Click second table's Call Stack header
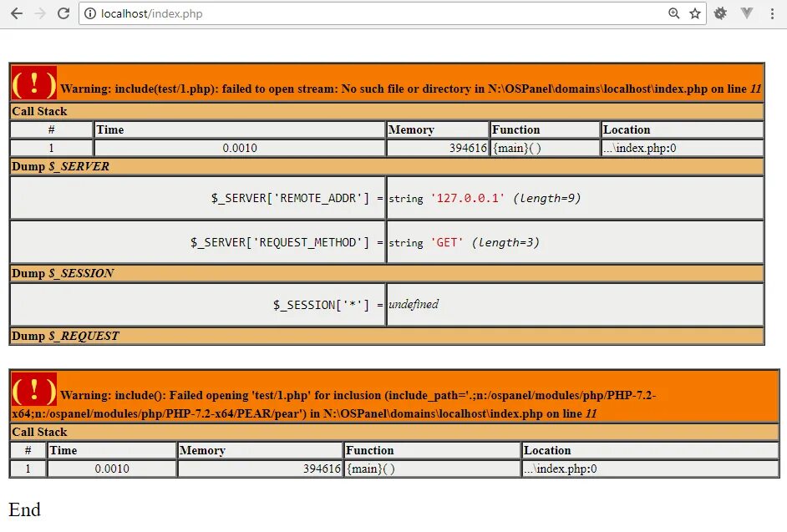This screenshot has height=532, width=787. [394, 432]
